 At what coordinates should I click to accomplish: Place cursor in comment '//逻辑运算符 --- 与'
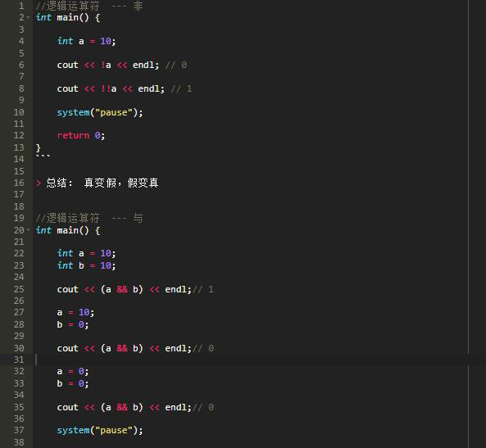89,219
